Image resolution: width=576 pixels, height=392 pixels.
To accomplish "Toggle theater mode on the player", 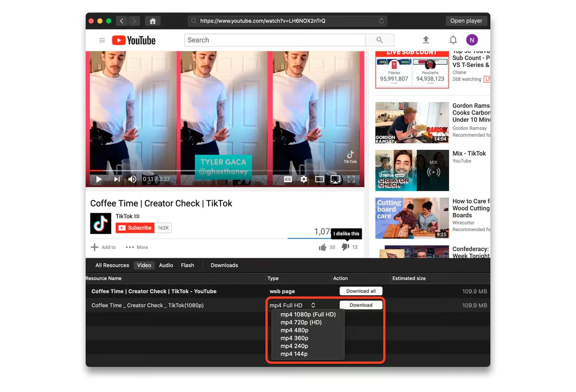I will 319,179.
